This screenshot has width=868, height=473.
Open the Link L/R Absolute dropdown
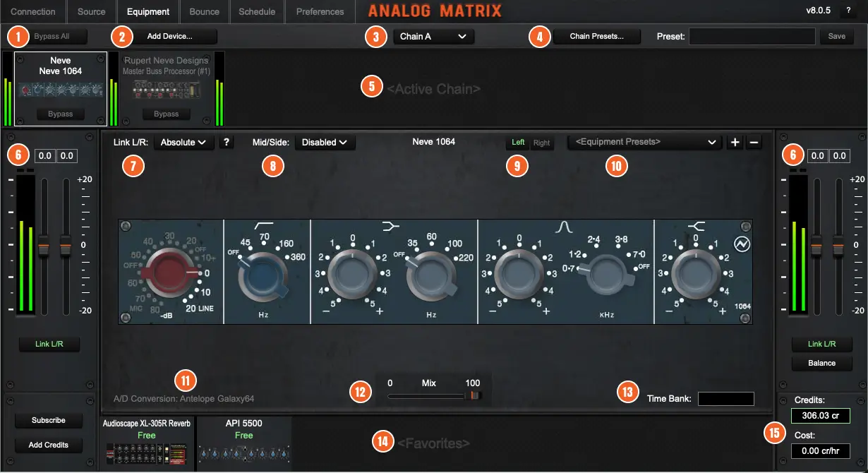184,142
